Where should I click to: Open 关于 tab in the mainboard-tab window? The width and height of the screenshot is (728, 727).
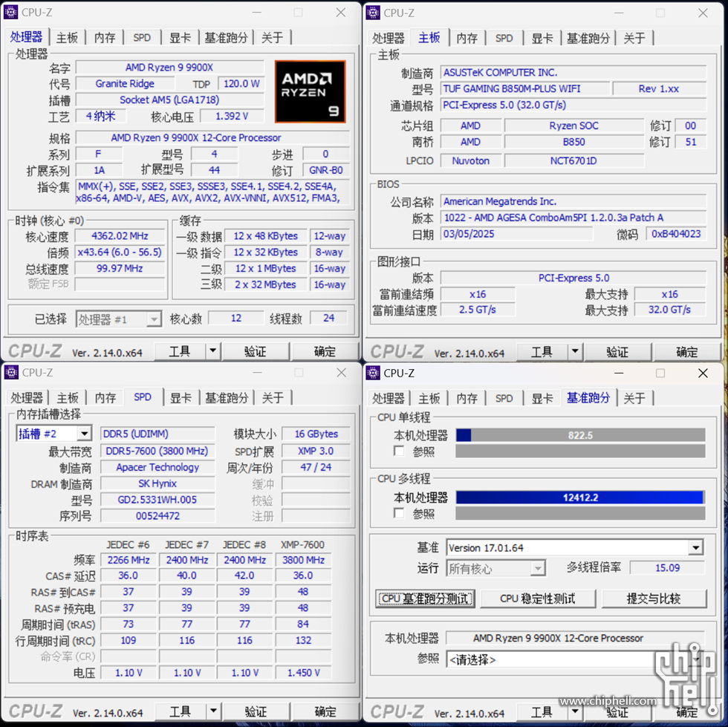634,38
